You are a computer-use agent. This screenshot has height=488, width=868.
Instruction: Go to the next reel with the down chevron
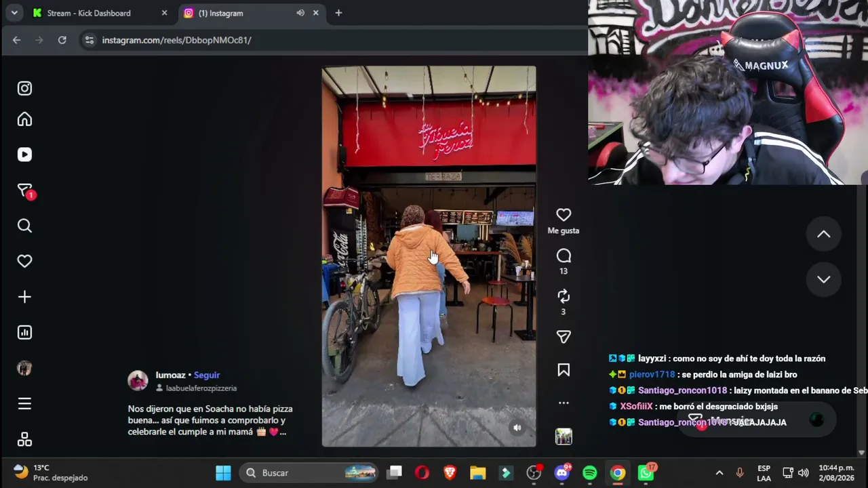pyautogui.click(x=823, y=279)
